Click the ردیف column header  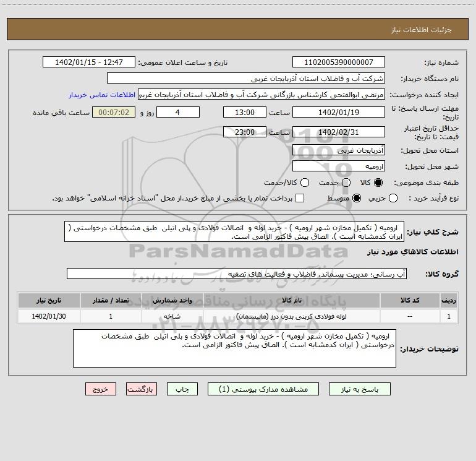pyautogui.click(x=449, y=300)
